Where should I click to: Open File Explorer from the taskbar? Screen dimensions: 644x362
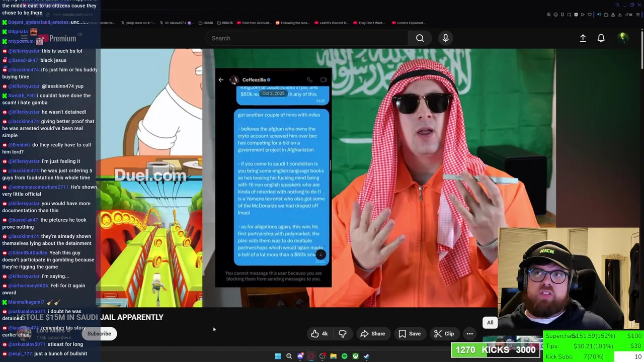333,356
